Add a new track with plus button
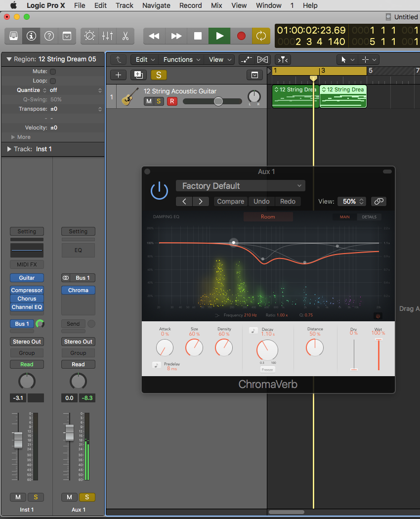The width and height of the screenshot is (420, 519). coord(118,75)
